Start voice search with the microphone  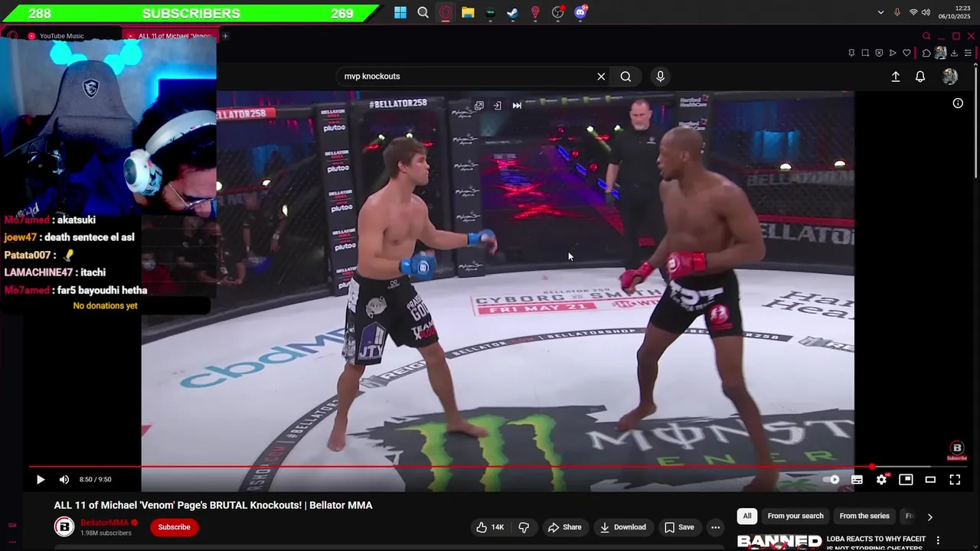tap(660, 77)
